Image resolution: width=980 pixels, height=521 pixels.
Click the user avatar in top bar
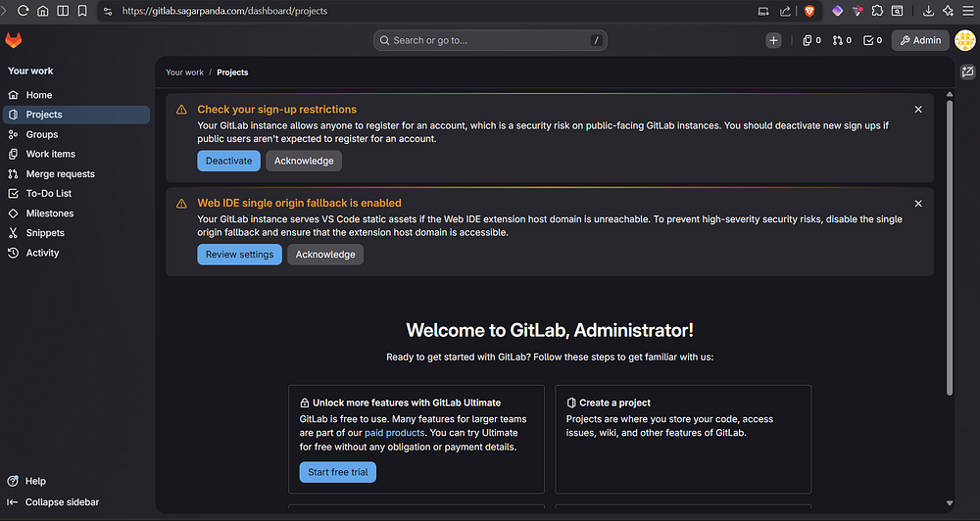point(964,40)
